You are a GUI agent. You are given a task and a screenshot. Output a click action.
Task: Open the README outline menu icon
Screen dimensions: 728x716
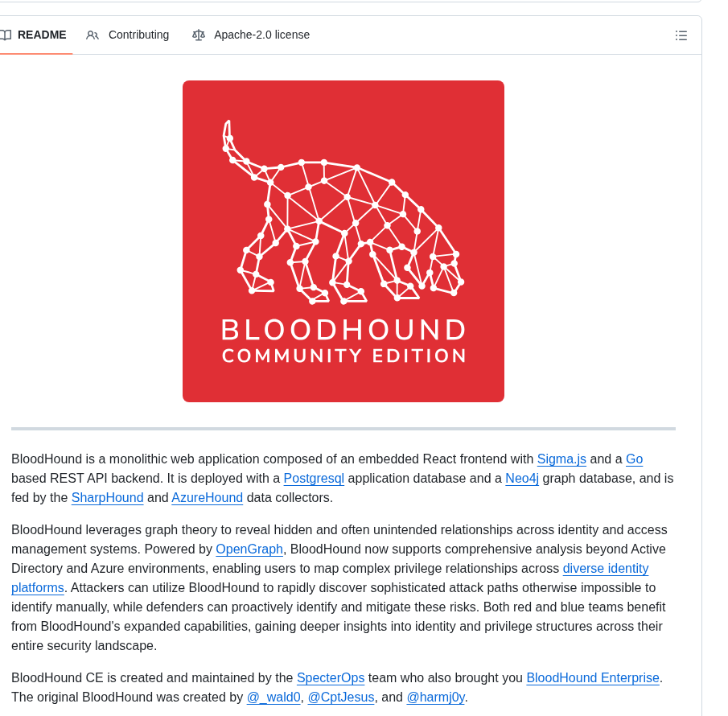[x=681, y=35]
